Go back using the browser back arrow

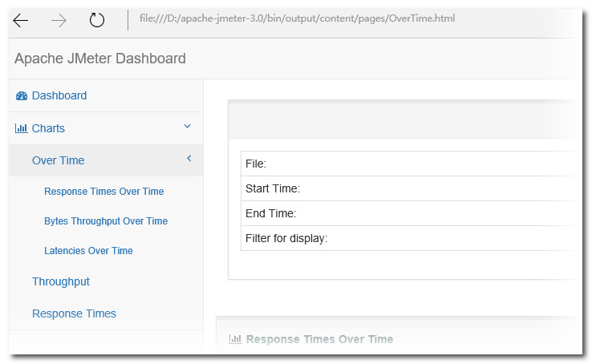click(x=20, y=20)
